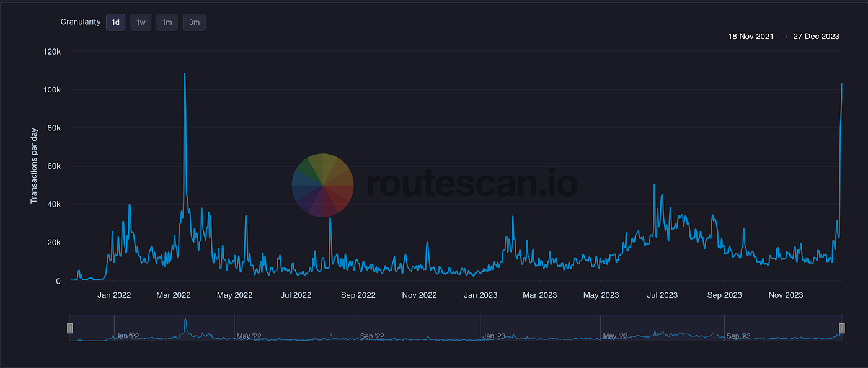The image size is (868, 368).
Task: Click the Jul 2022 x-axis label
Action: [296, 295]
